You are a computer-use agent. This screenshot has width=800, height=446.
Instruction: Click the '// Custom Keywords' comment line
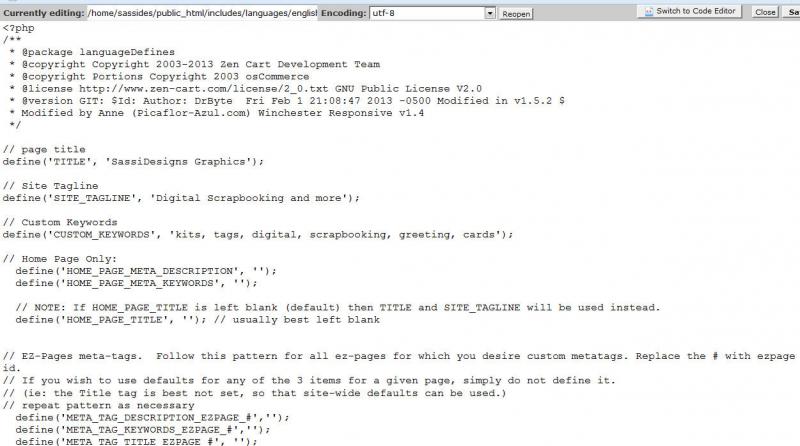click(60, 222)
